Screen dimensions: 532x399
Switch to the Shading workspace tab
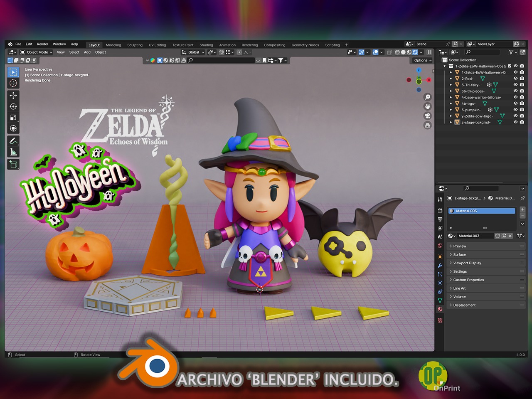[x=206, y=45]
